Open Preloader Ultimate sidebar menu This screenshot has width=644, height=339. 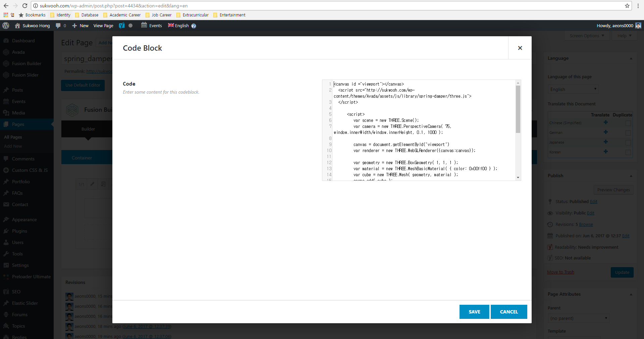[31, 277]
